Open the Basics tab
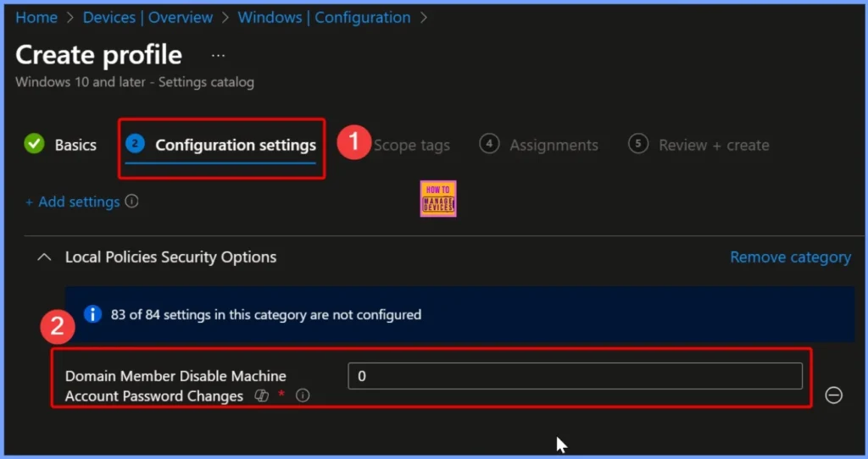868x459 pixels. pos(75,145)
